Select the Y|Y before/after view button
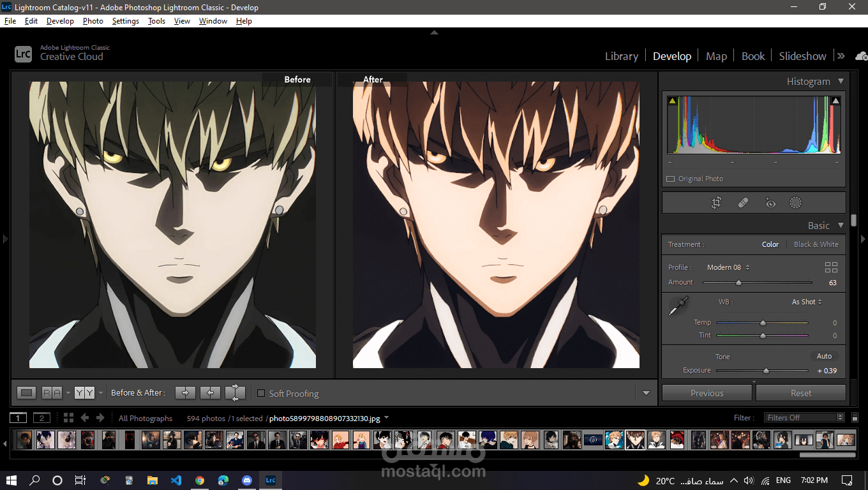 (84, 392)
